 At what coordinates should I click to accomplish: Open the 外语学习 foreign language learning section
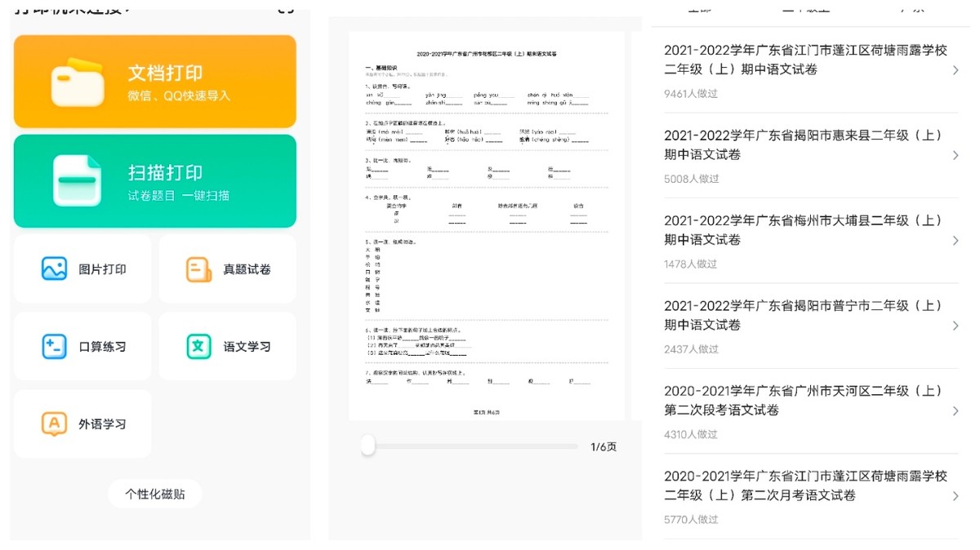[82, 424]
